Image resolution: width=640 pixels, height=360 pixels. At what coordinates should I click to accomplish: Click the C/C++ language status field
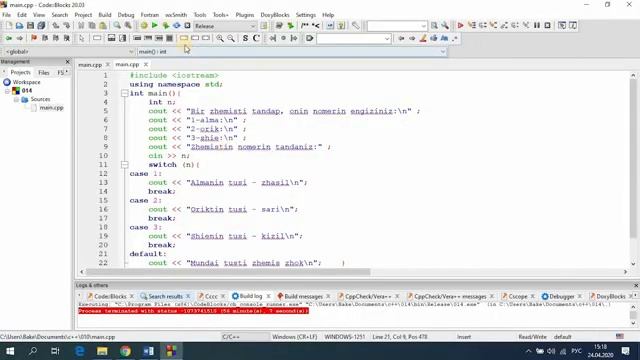(231, 337)
